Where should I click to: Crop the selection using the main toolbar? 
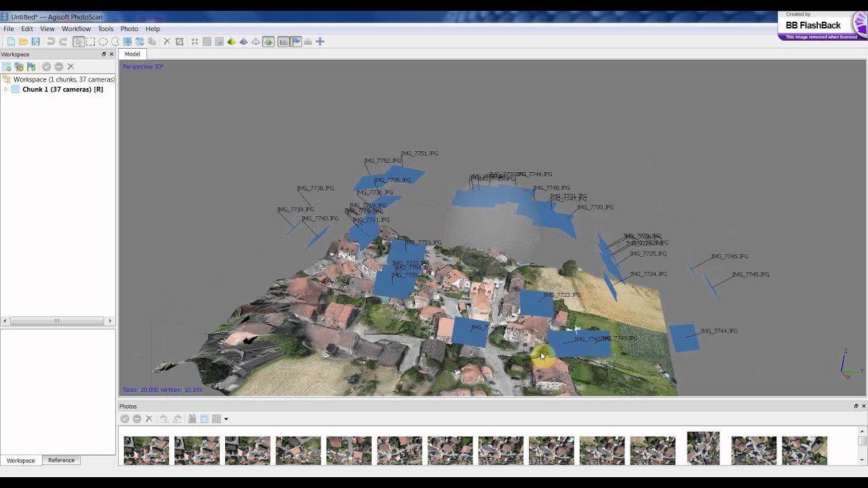point(179,42)
